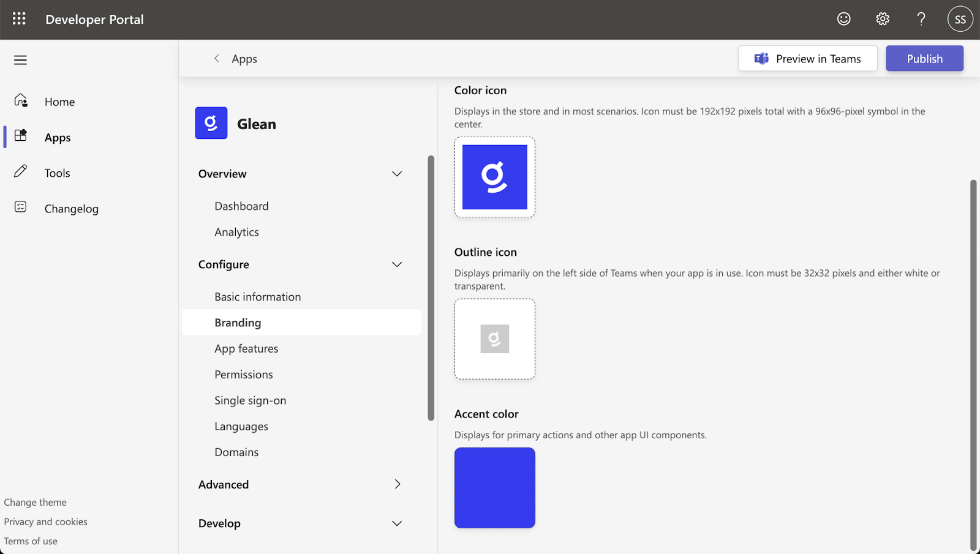Collapse the Overview section chevron
Image resolution: width=980 pixels, height=554 pixels.
pos(397,174)
